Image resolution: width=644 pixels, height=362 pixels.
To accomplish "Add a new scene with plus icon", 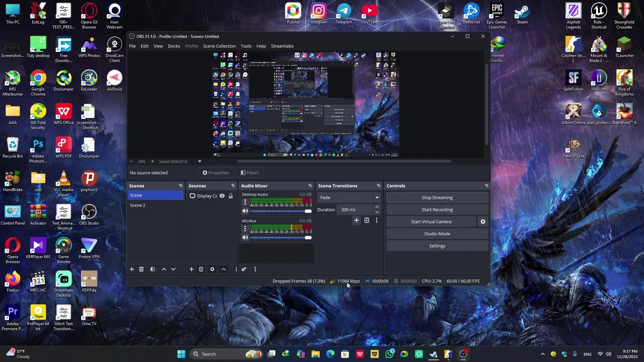I will point(132,269).
